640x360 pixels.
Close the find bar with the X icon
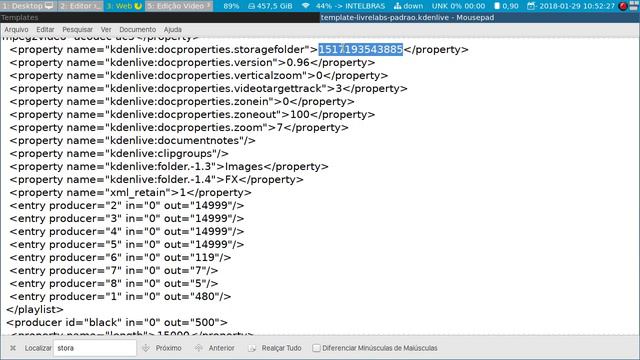click(x=13, y=348)
